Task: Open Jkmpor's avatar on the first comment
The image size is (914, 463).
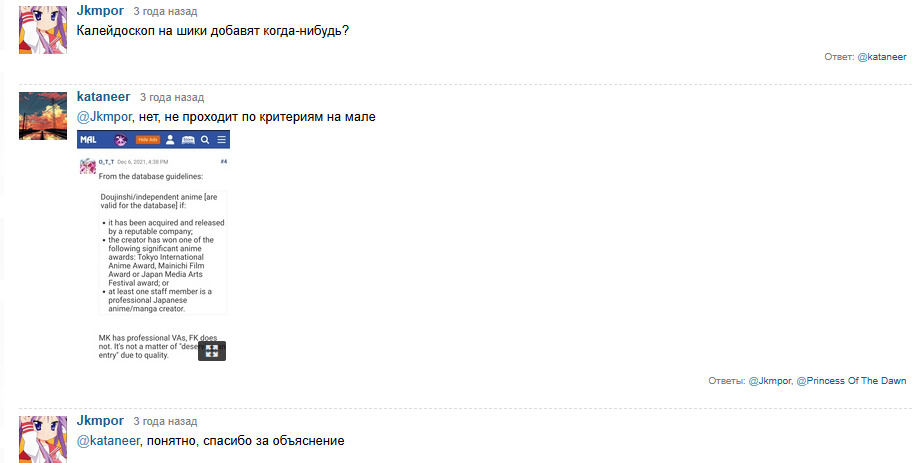Action: point(43,28)
